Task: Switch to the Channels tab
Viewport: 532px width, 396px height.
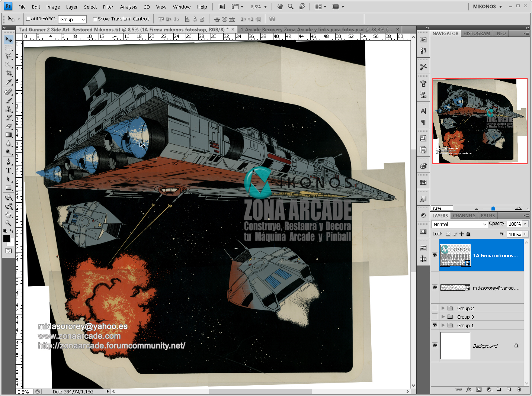Action: (x=464, y=215)
